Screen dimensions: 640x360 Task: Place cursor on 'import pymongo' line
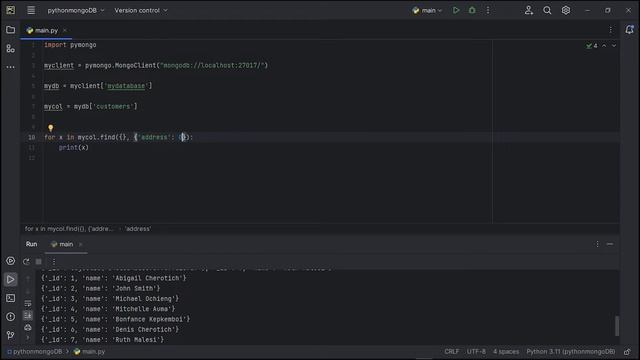tap(70, 45)
